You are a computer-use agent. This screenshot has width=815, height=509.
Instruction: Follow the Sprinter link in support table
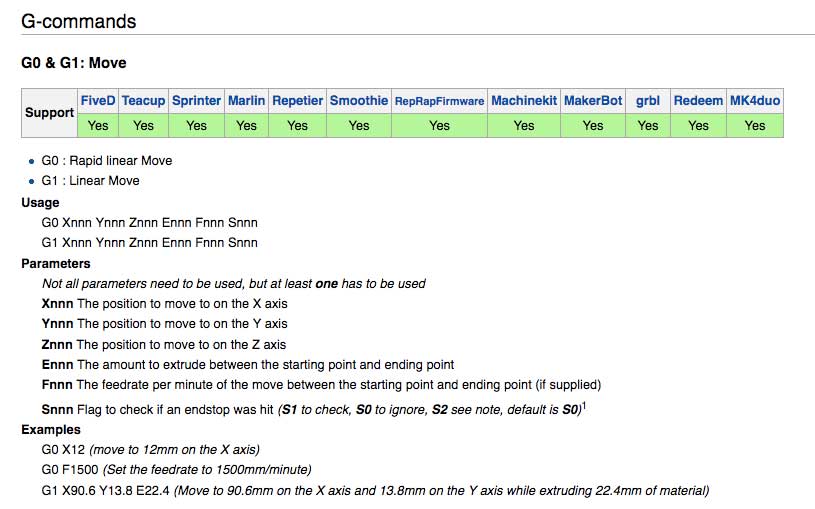(x=196, y=100)
